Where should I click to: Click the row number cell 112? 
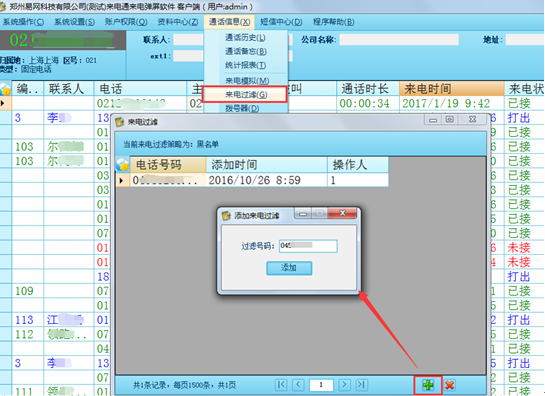(27, 334)
